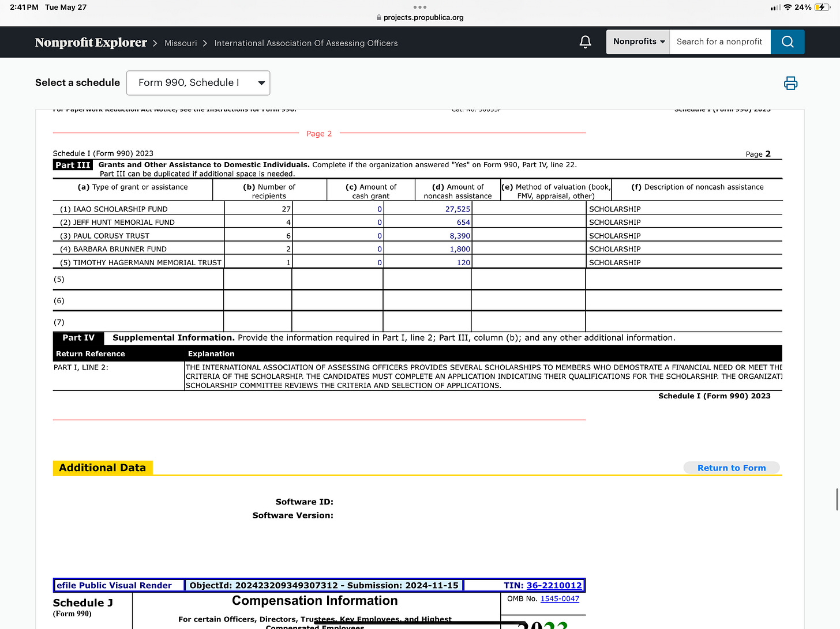Viewport: 840px width, 629px height.
Task: Focus the Search for a nonprofit field
Action: pos(720,42)
